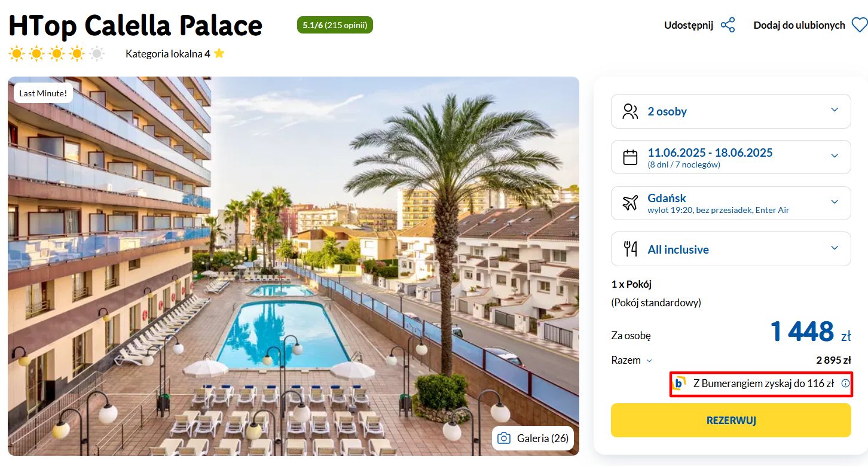Click the calendar icon in date field
This screenshot has height=466, width=868.
pos(630,157)
